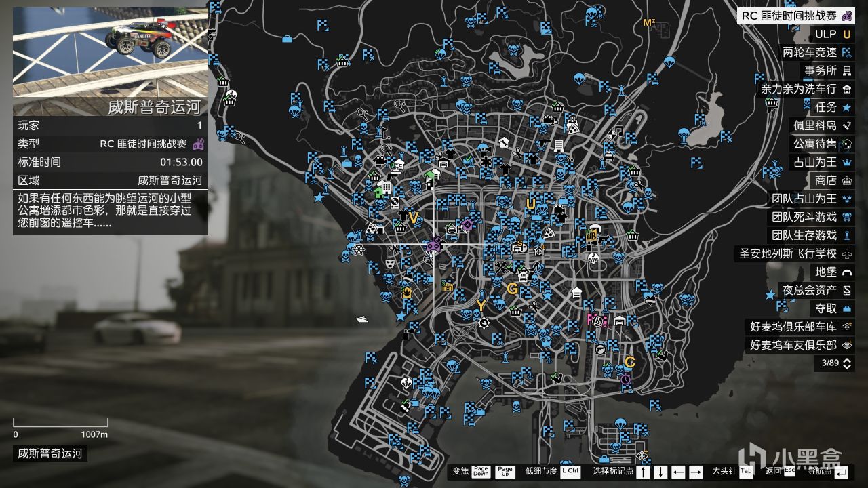The image size is (868, 488).
Task: Choose 商店 in the legend list
Action: [833, 180]
